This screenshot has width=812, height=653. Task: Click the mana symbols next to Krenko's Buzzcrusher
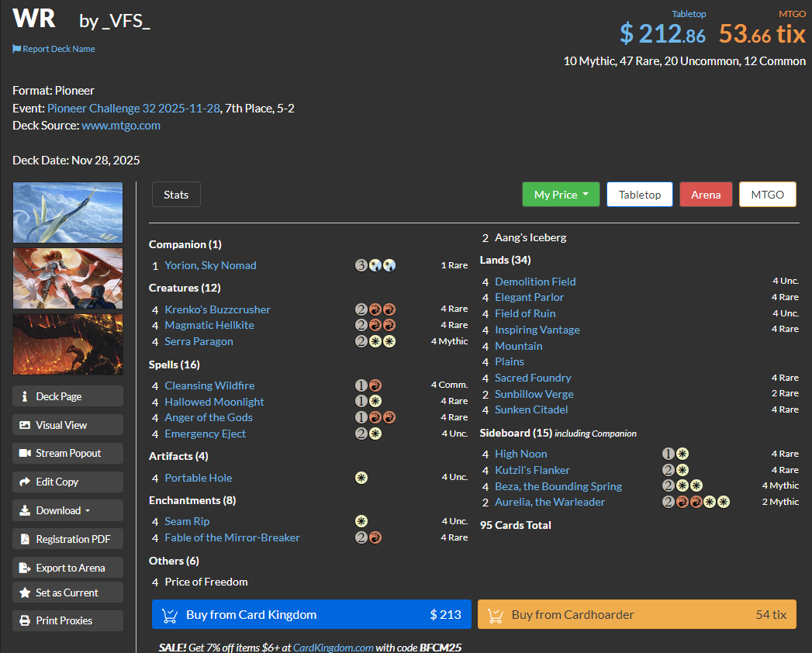point(375,309)
